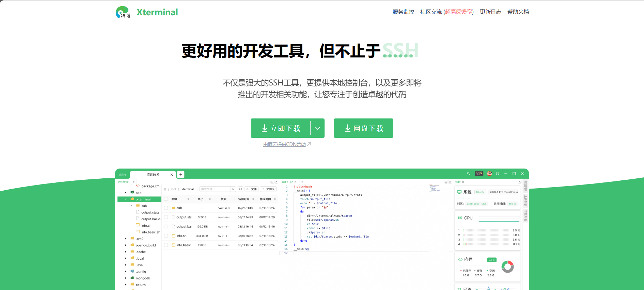
Task: Toggle the select-all checkbox in the table header
Action: pos(166,199)
